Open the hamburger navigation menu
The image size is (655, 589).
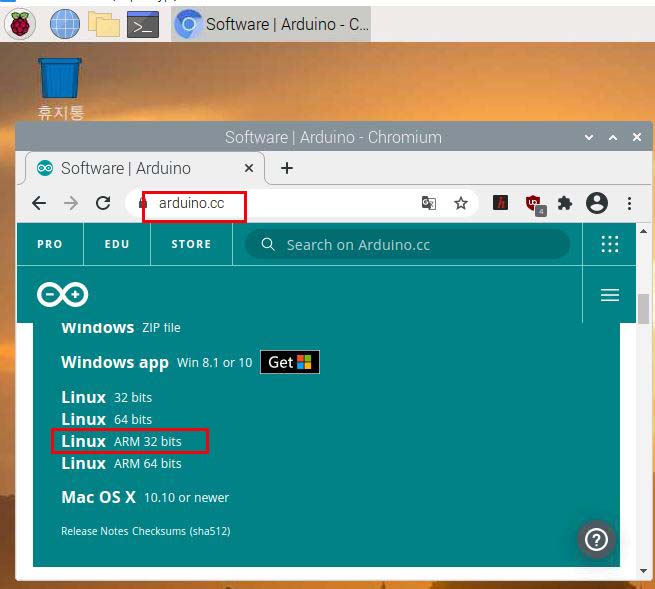609,295
